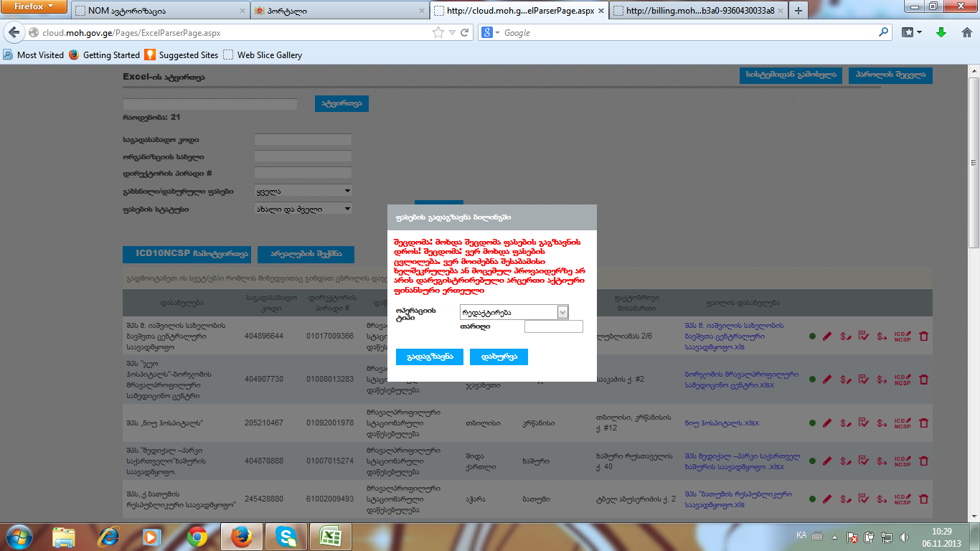Click ICD NCSP icon in ბორჯომის row
This screenshot has width=980, height=551.
tap(903, 380)
